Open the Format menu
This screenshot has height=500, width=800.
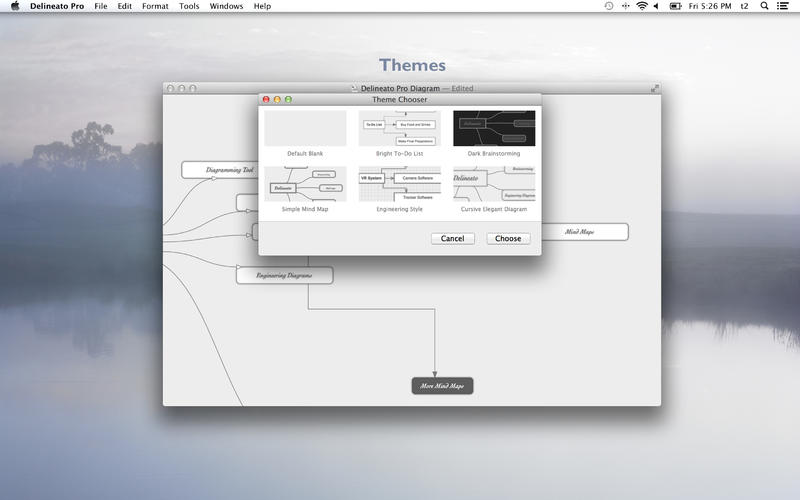coord(155,6)
